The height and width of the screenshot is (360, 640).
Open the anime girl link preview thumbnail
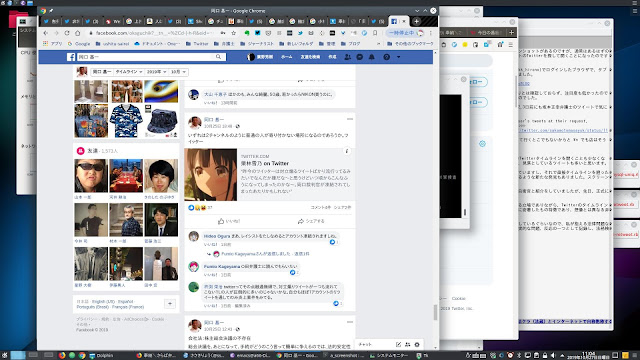tap(211, 175)
